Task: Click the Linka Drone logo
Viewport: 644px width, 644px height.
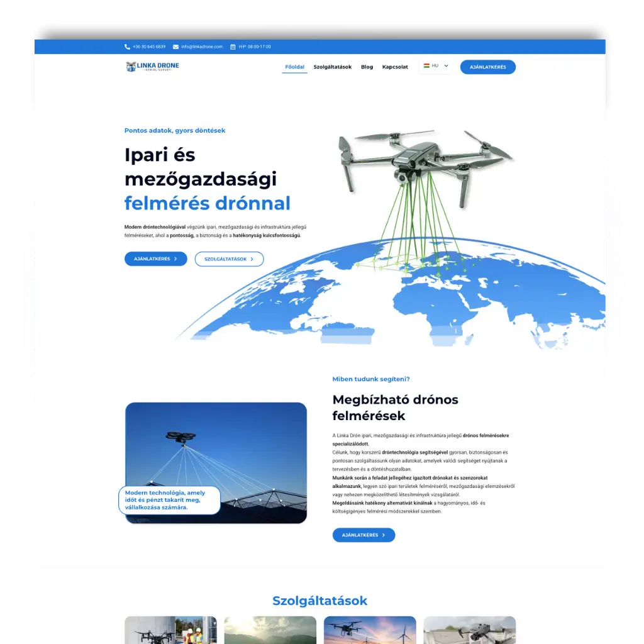Action: [x=152, y=67]
